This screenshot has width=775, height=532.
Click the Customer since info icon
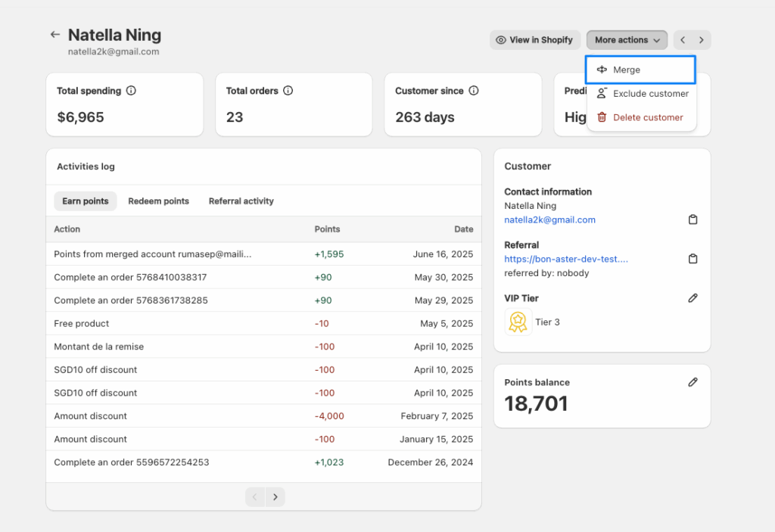coord(474,91)
